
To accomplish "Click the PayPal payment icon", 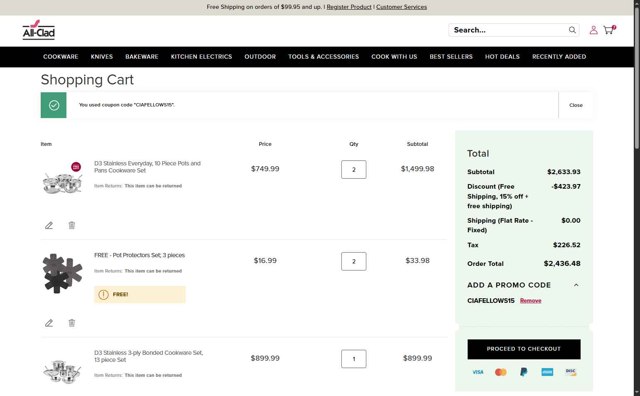I will [x=524, y=372].
